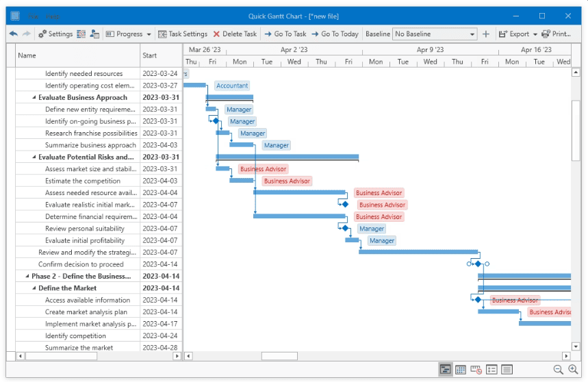Switch to table sheet view icon
The image size is (588, 382).
point(507,370)
